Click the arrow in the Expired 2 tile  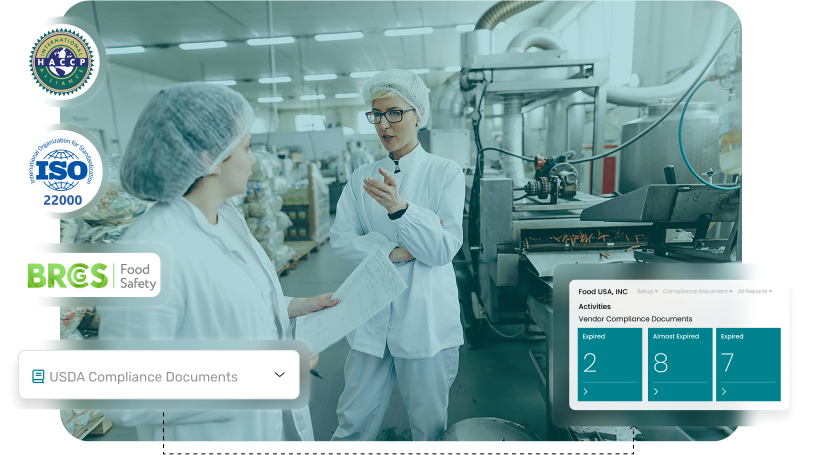coord(585,392)
